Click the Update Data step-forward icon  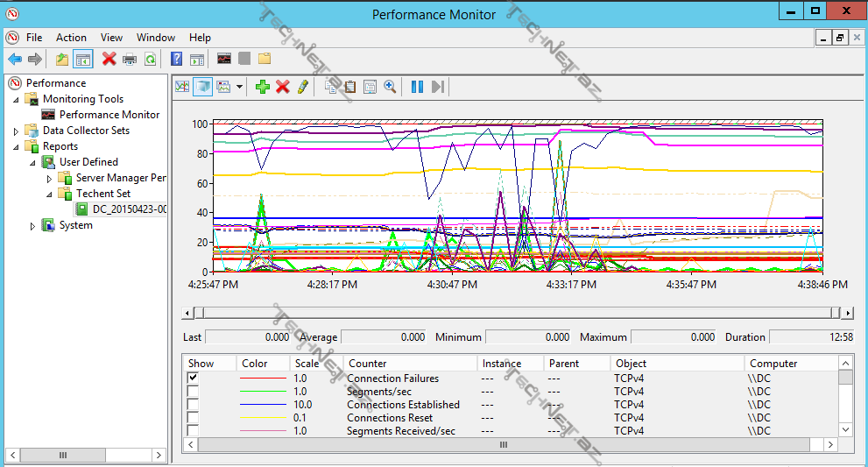point(438,86)
